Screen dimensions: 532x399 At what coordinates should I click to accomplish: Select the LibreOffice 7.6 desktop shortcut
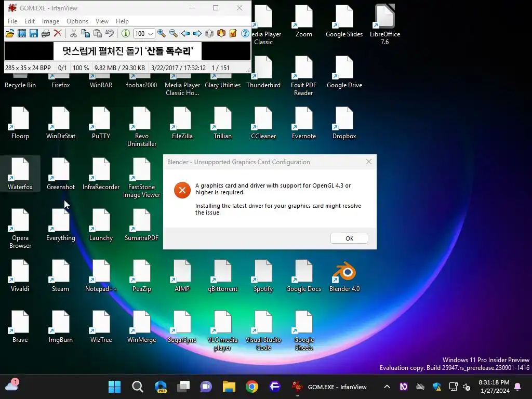click(x=385, y=24)
